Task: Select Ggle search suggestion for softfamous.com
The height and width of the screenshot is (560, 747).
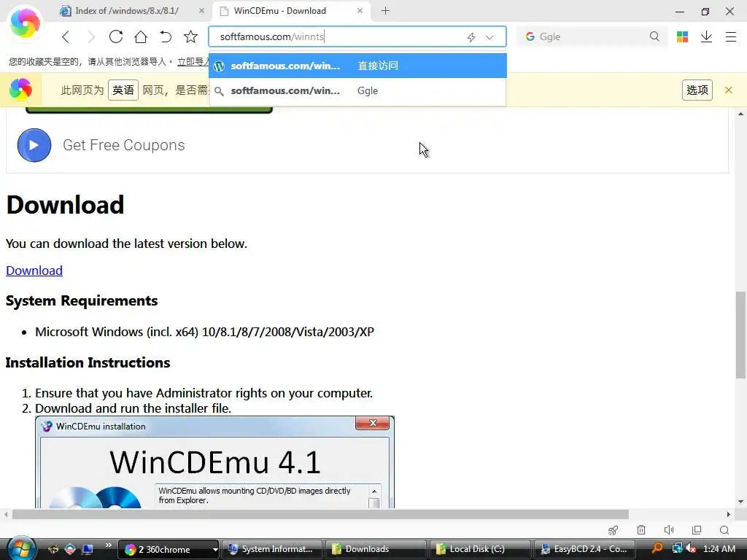Action: (357, 90)
